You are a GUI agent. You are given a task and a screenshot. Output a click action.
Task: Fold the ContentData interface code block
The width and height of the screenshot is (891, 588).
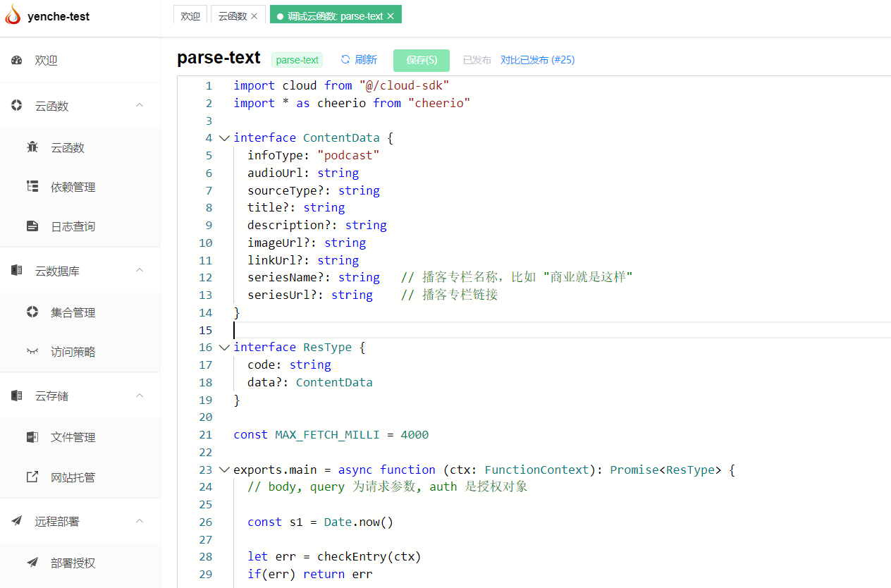224,138
